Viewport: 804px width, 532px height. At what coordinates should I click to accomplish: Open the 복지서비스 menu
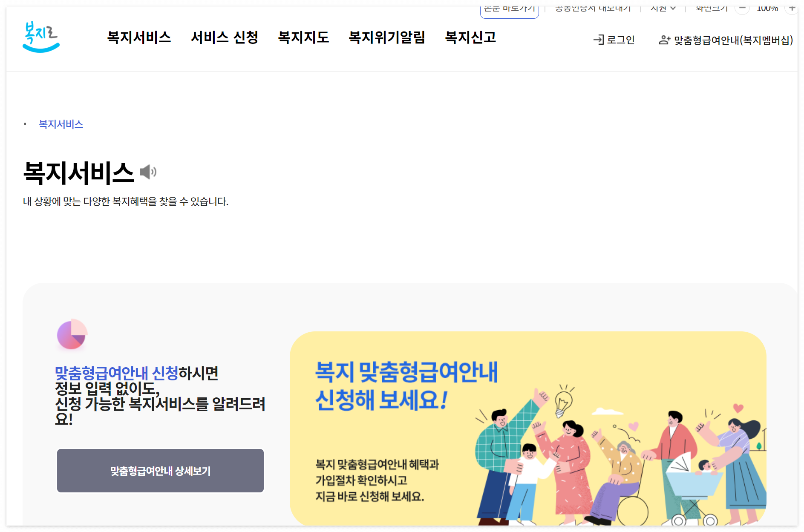(139, 37)
